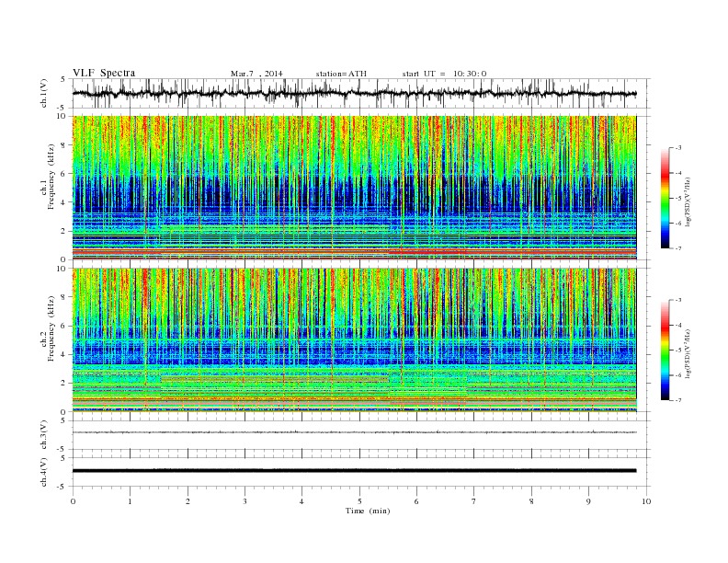The image size is (728, 563).
Task: Click the "-5" tick on ch.1 colorbar
Action: pyautogui.click(x=677, y=199)
